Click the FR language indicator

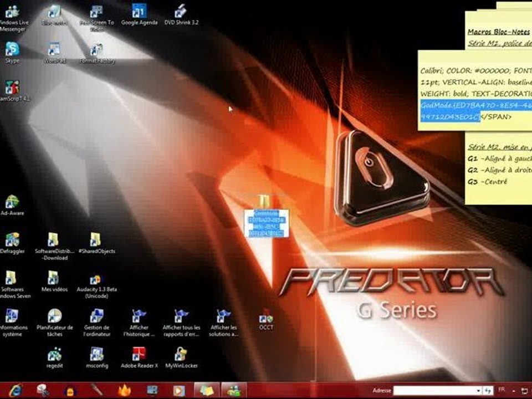pyautogui.click(x=502, y=390)
